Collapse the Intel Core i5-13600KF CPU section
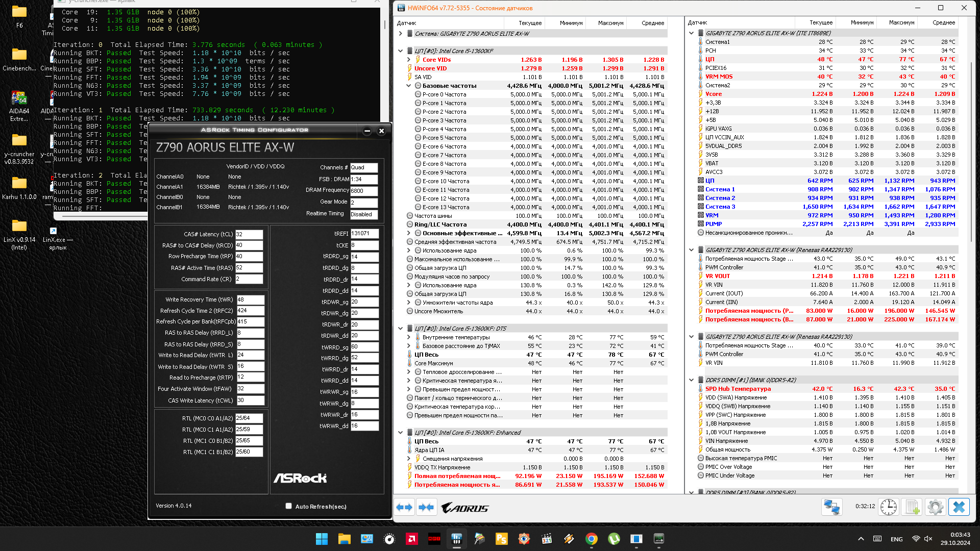Image resolution: width=980 pixels, height=551 pixels. coord(401,51)
